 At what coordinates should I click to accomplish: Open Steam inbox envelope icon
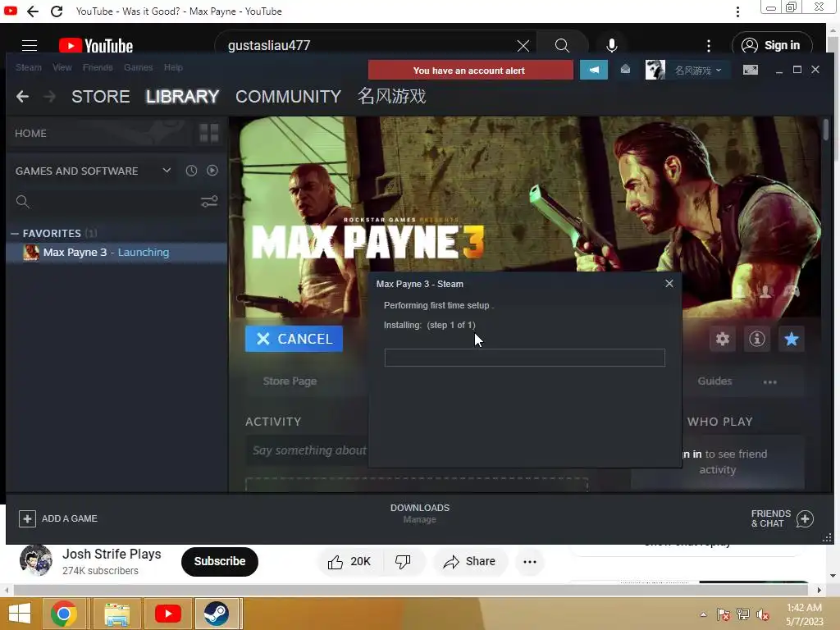pyautogui.click(x=625, y=70)
